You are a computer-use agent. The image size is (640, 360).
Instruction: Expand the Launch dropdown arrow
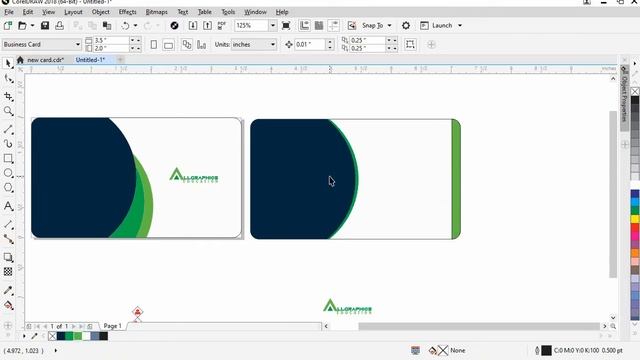(460, 25)
